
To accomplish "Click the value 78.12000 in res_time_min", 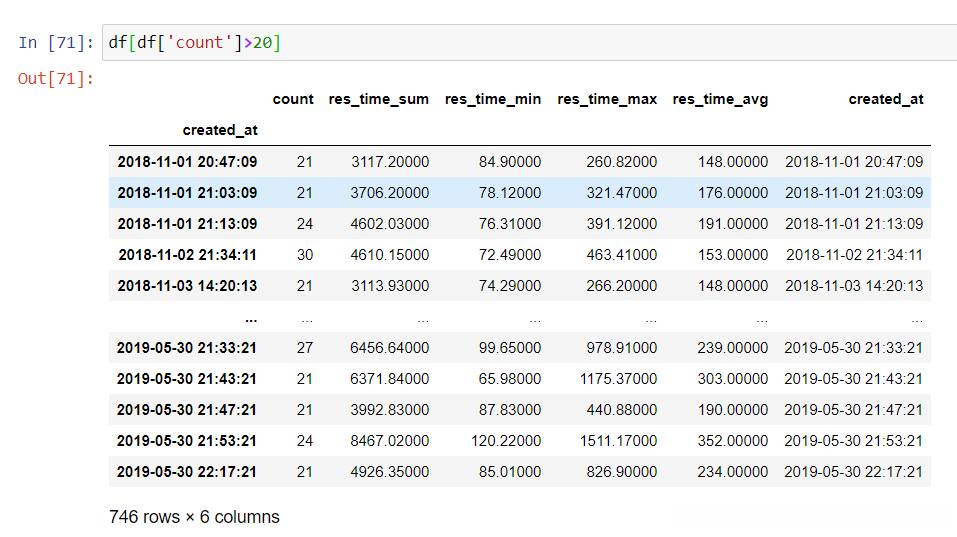I will point(510,193).
